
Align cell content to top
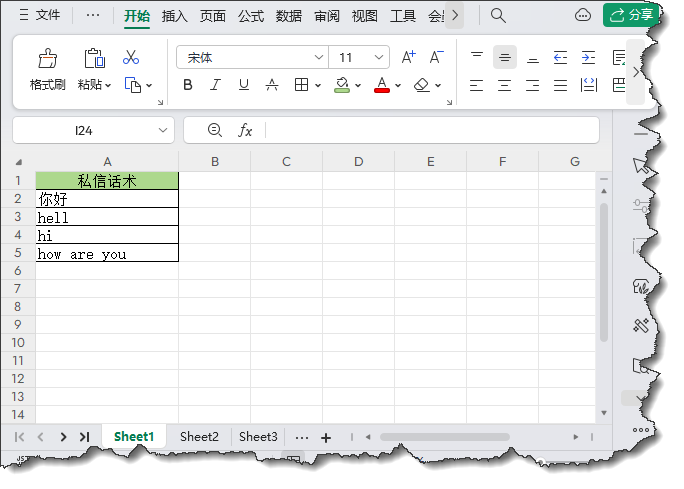(x=477, y=57)
